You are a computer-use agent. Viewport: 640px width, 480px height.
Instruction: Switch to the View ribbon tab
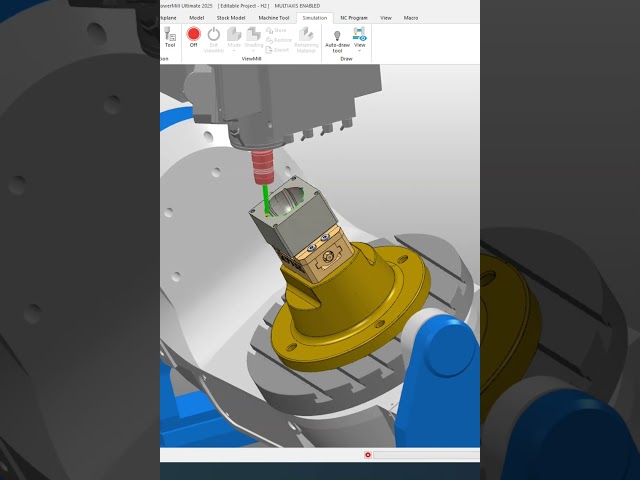[x=386, y=18]
